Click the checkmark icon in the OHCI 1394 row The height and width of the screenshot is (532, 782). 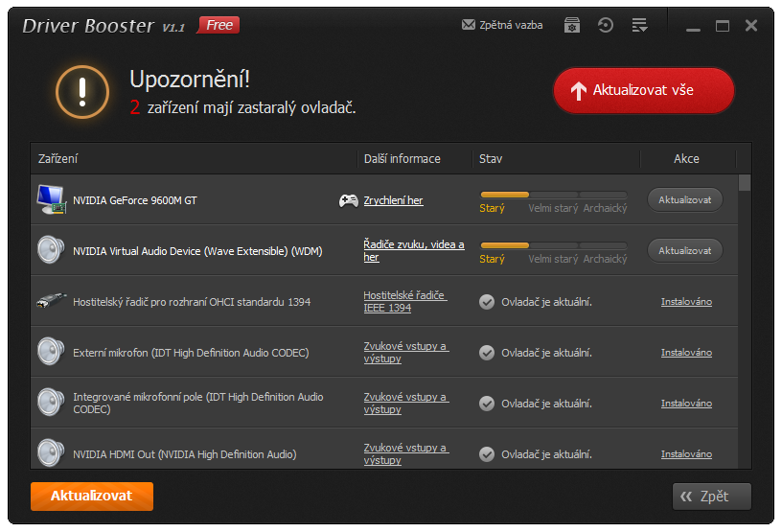(487, 302)
